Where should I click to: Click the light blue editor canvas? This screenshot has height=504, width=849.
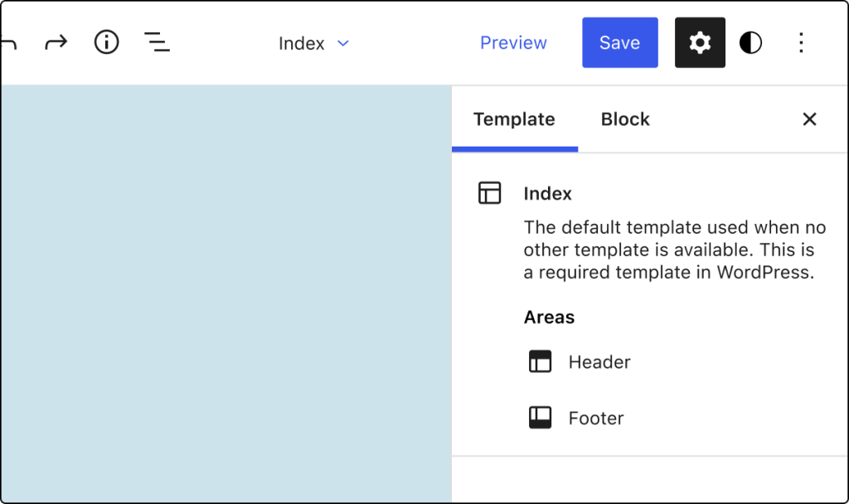coord(226,293)
